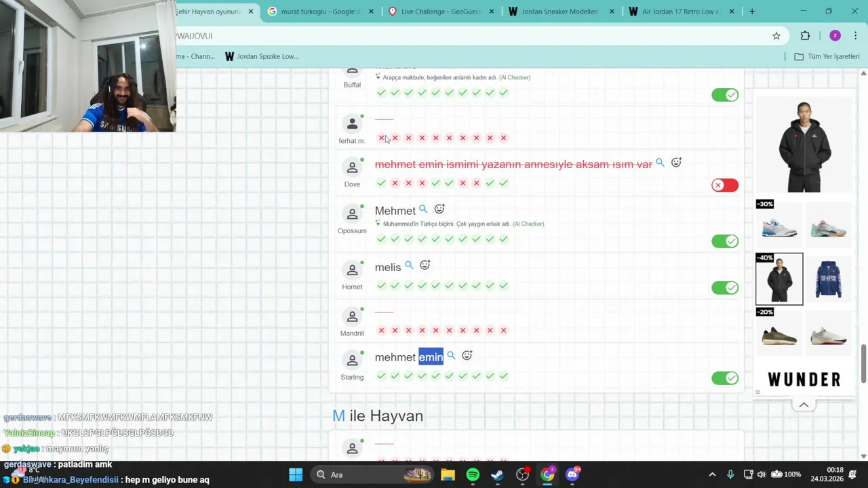Open File Explorer from the taskbar

(448, 474)
